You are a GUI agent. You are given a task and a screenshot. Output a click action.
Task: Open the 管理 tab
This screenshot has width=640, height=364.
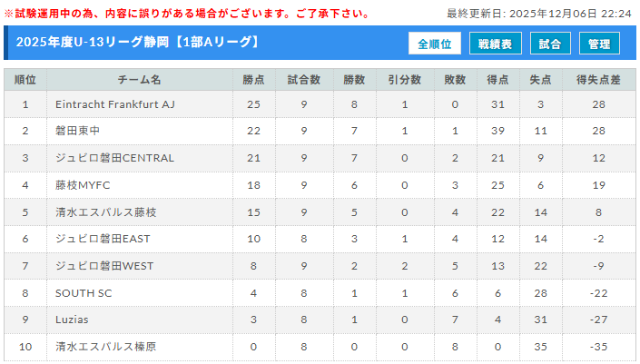click(599, 44)
